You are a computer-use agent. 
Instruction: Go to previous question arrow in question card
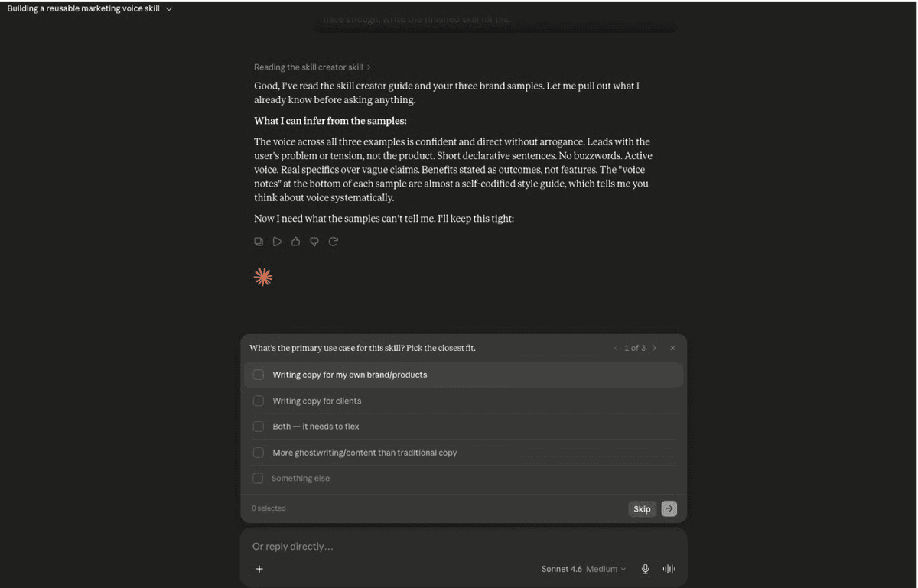(616, 348)
